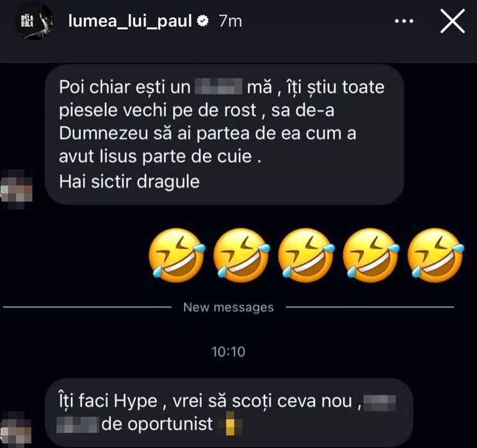Screen dimensions: 477x448
Task: Close the story with the X icon
Action: tap(453, 21)
